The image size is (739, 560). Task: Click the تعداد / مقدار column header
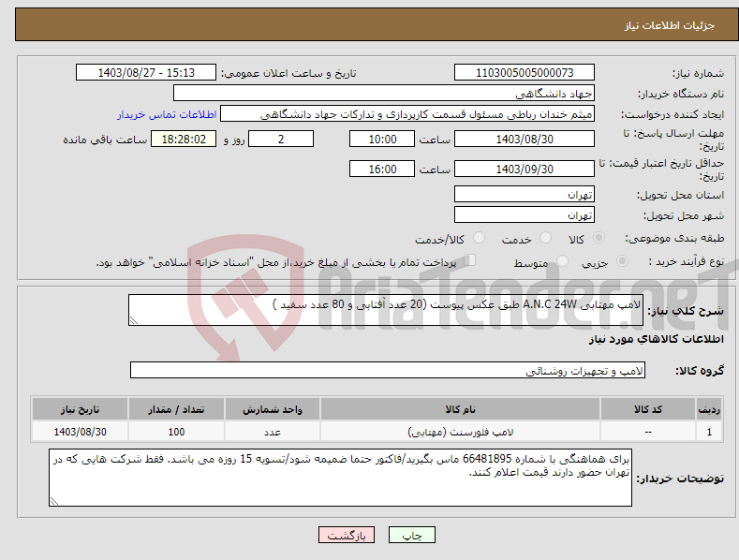[176, 409]
